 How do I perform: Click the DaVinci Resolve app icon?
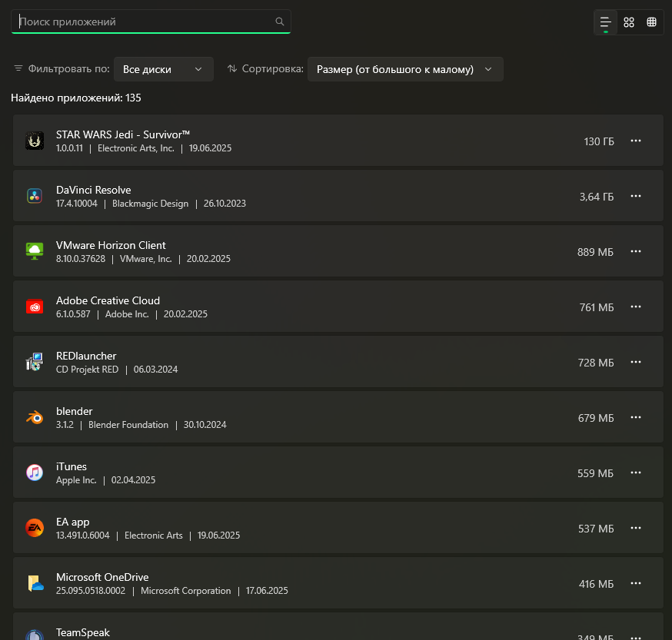click(x=35, y=196)
